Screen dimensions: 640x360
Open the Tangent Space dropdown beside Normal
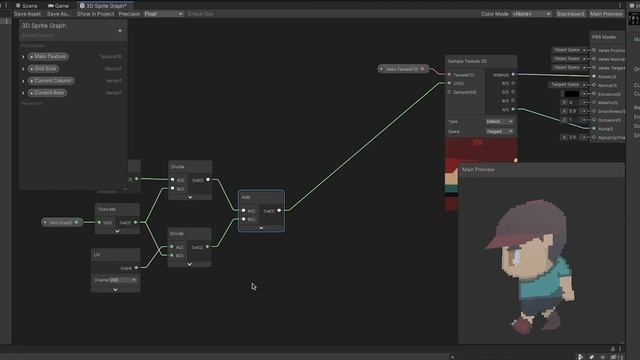pyautogui.click(x=568, y=84)
